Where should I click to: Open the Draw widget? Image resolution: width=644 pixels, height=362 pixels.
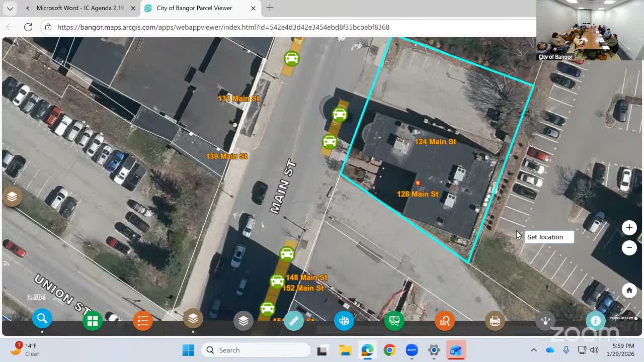coord(344,320)
